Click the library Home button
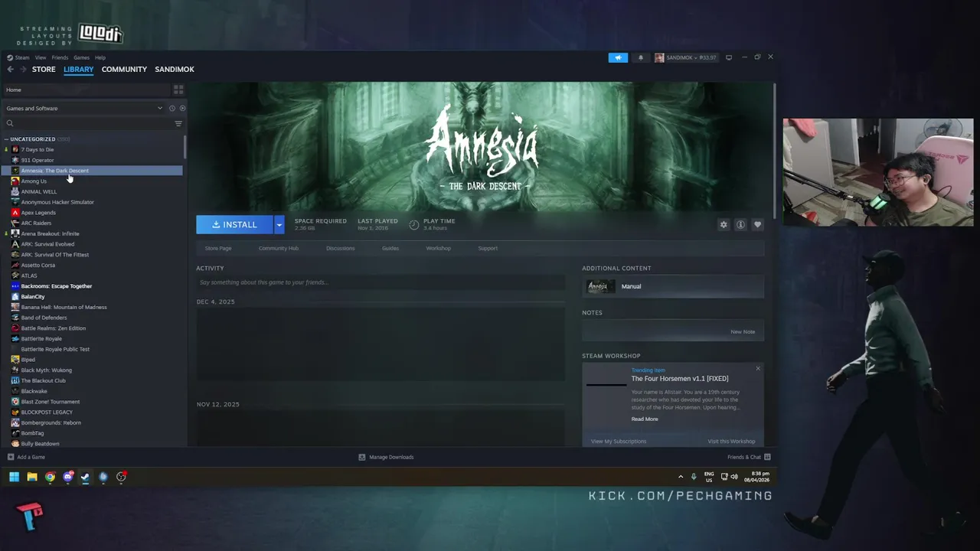980x551 pixels. [x=86, y=90]
